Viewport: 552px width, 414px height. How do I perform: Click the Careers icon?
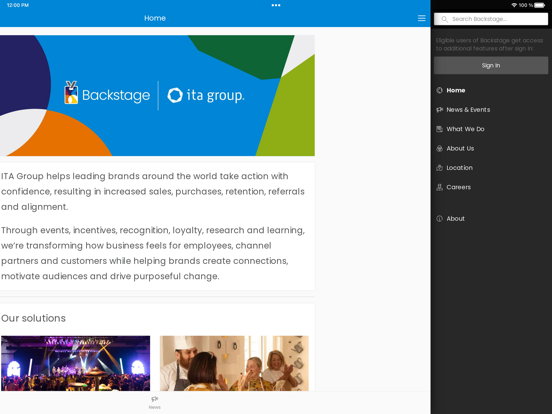click(x=439, y=187)
